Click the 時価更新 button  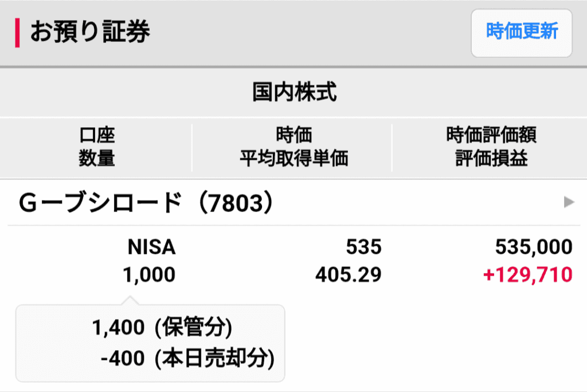[x=521, y=32]
